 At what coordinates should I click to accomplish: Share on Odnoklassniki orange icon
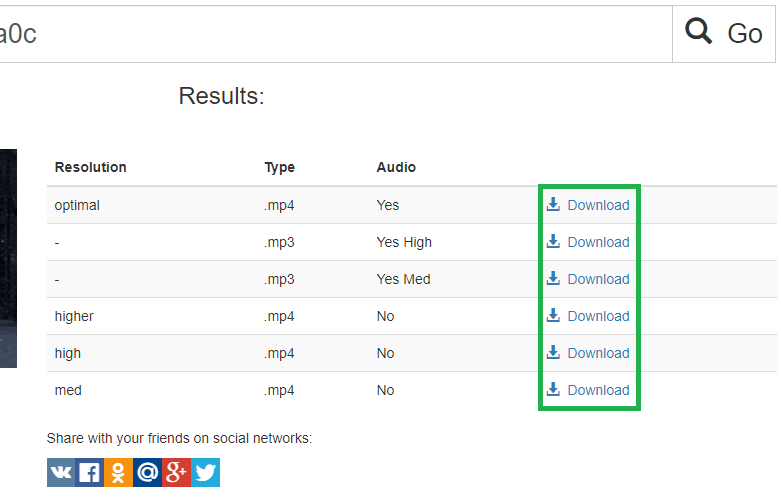(119, 473)
